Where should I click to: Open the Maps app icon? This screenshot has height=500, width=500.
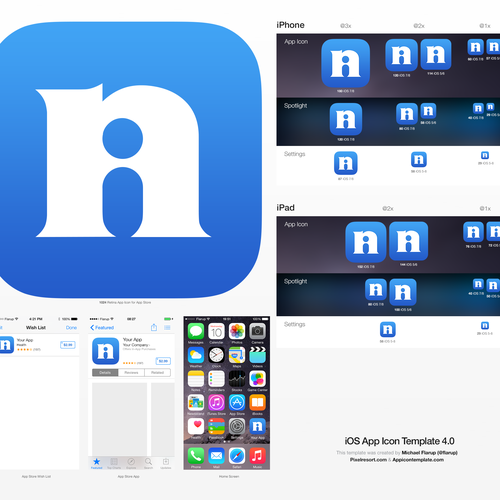pos(237,355)
